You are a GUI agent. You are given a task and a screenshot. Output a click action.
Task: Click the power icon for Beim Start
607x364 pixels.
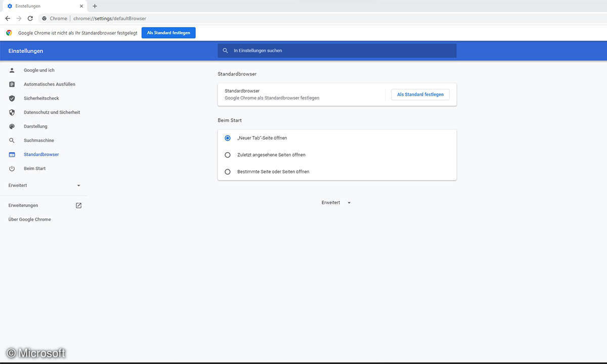[12, 168]
